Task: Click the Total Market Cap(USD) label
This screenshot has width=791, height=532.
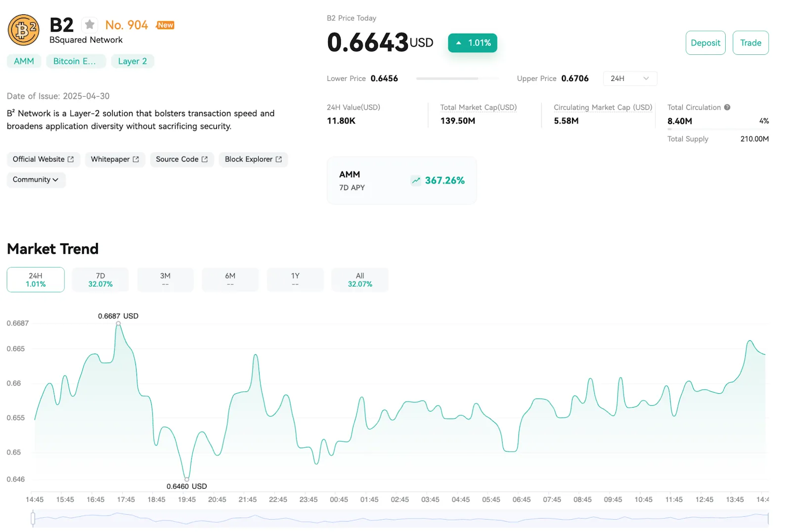Action: 479,107
